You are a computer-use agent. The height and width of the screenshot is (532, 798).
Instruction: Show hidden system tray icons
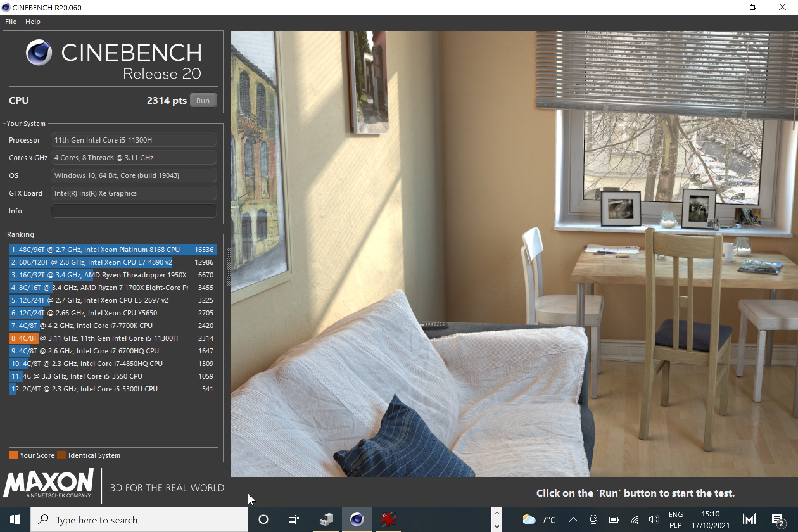coord(573,519)
